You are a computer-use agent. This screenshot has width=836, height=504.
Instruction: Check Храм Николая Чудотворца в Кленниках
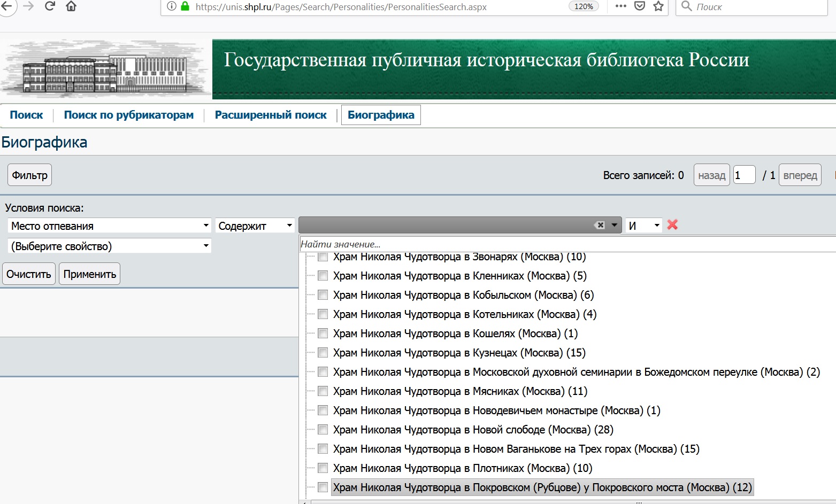point(323,276)
